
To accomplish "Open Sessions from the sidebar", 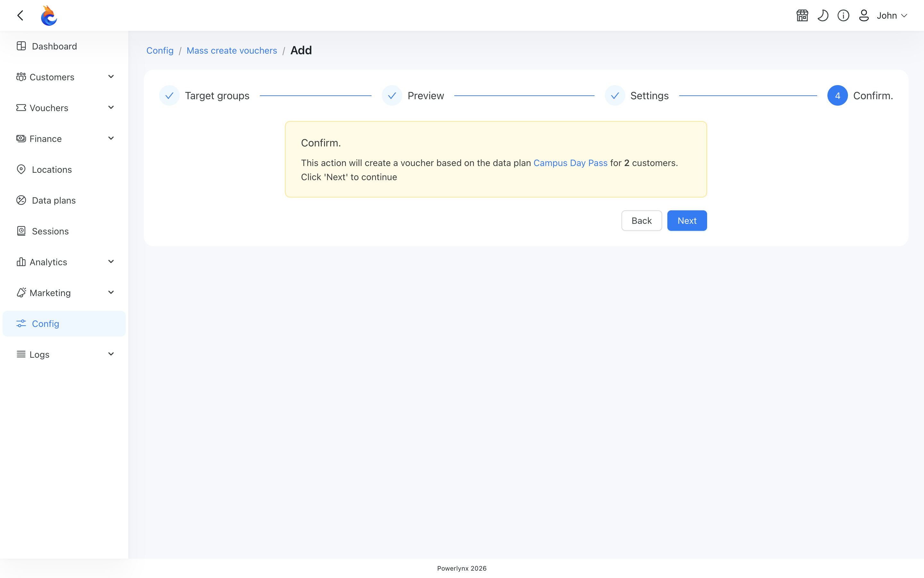I will tap(64, 231).
